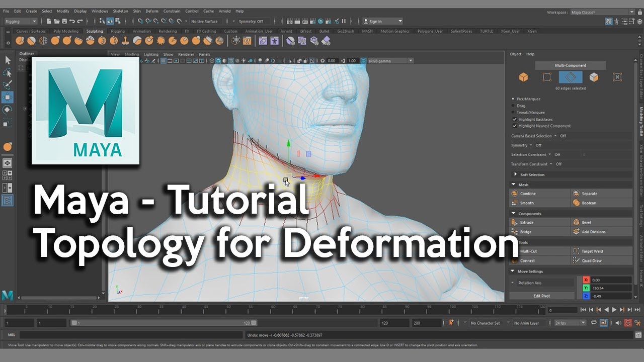The width and height of the screenshot is (644, 362).
Task: Select the Flatten stamp sculpt tool
Action: point(125,41)
